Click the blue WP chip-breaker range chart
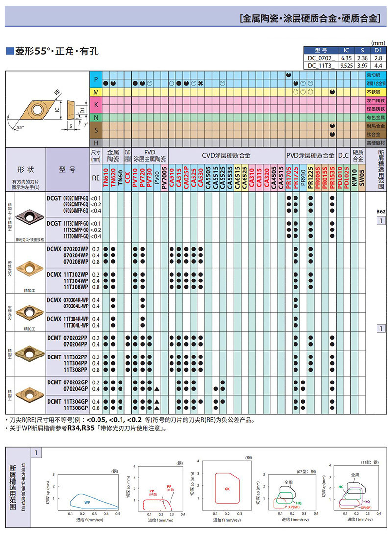The width and height of the screenshot is (392, 535). (x=82, y=495)
